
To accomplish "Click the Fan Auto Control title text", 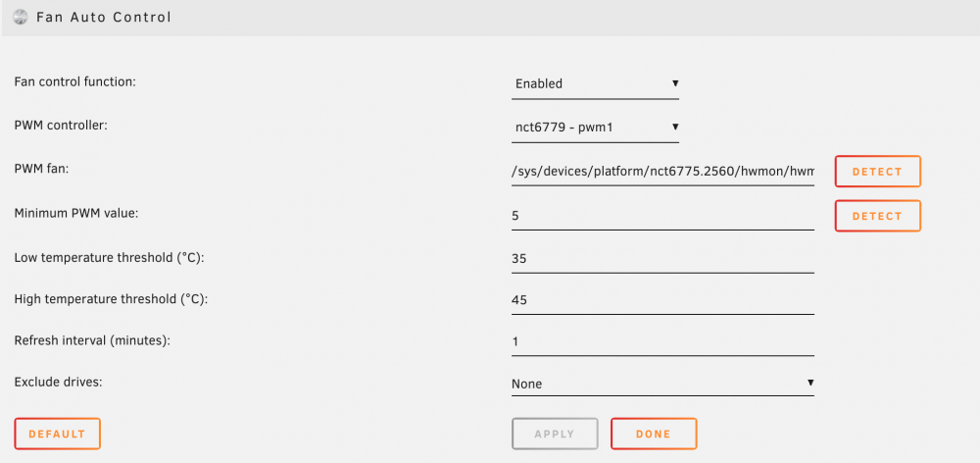I will point(104,18).
